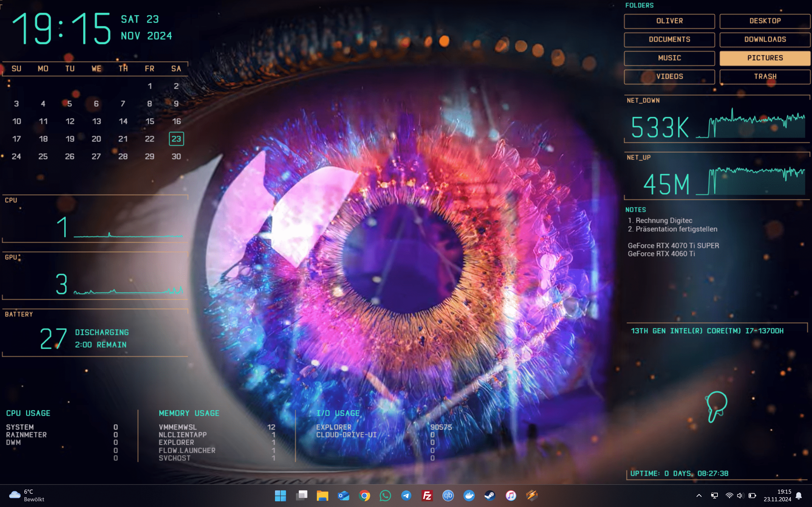Open iTunes music app icon
This screenshot has width=812, height=507.
pyautogui.click(x=511, y=496)
